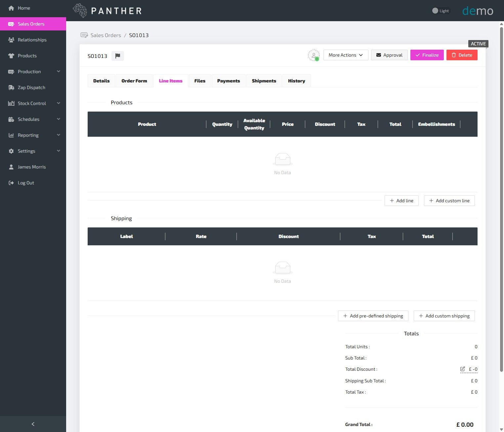Open the Files tab
Screen dimensions: 504x432
[200, 81]
